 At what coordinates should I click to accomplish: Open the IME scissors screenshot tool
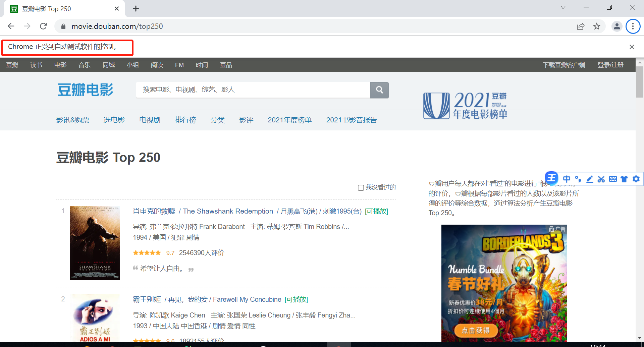[x=601, y=179]
